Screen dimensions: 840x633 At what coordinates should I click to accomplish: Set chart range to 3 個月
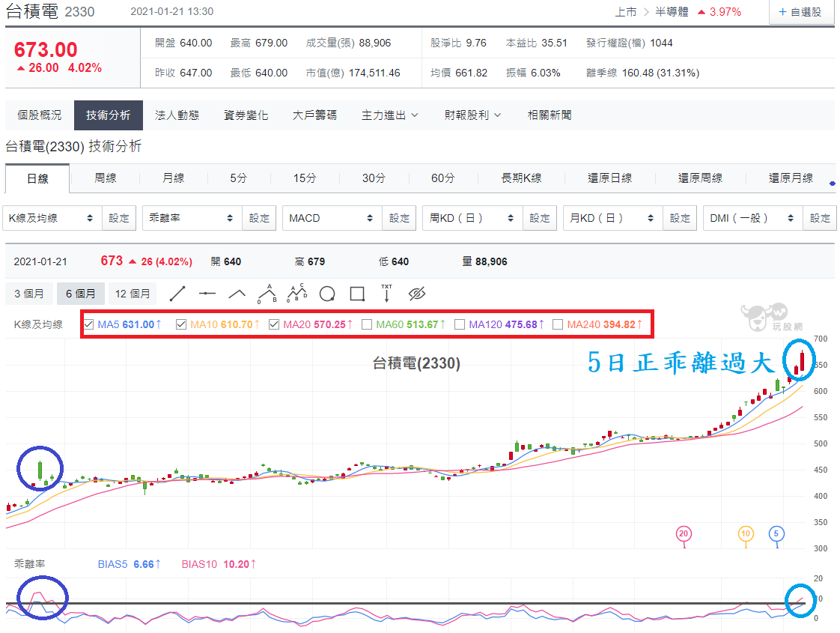coord(29,294)
